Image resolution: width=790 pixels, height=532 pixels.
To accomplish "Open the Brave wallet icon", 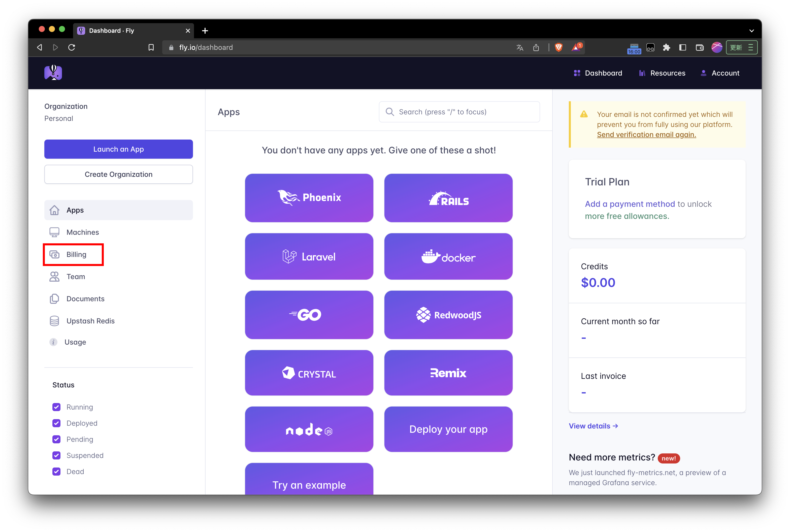I will (x=699, y=48).
